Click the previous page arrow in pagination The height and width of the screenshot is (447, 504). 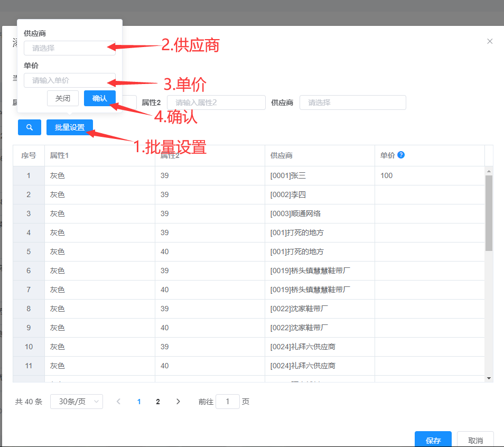tap(118, 402)
